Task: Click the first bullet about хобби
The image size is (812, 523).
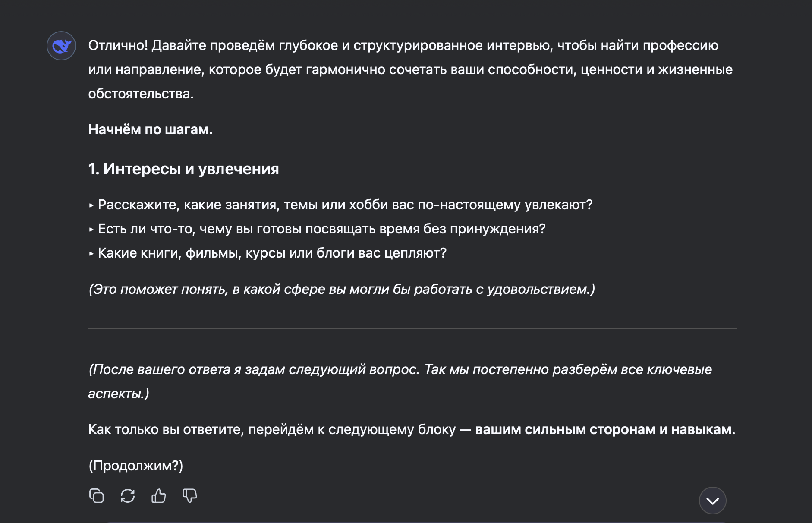Action: 341,205
